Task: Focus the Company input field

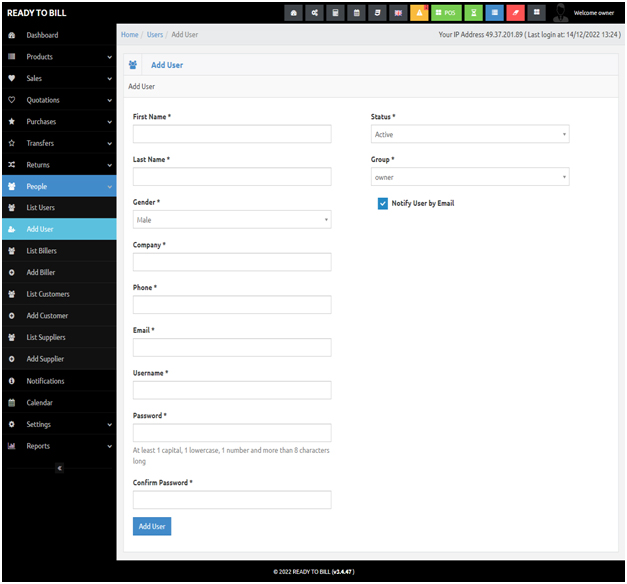Action: click(x=232, y=262)
